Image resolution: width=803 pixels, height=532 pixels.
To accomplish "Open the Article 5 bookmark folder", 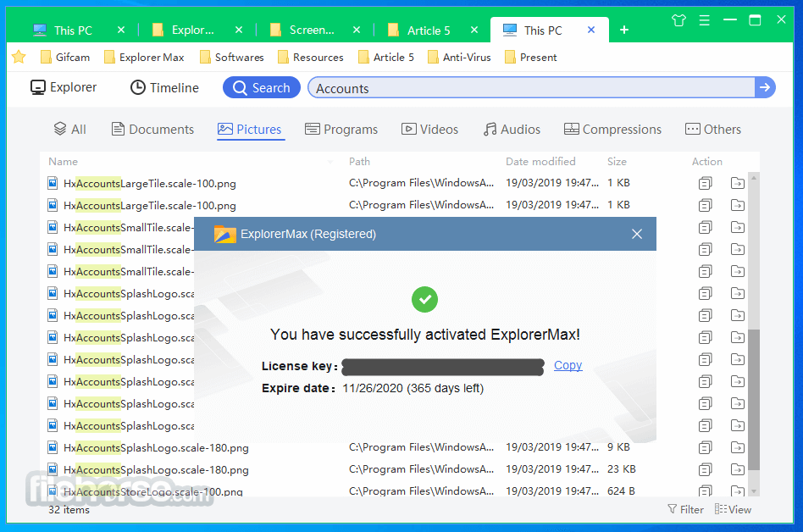I will click(386, 58).
